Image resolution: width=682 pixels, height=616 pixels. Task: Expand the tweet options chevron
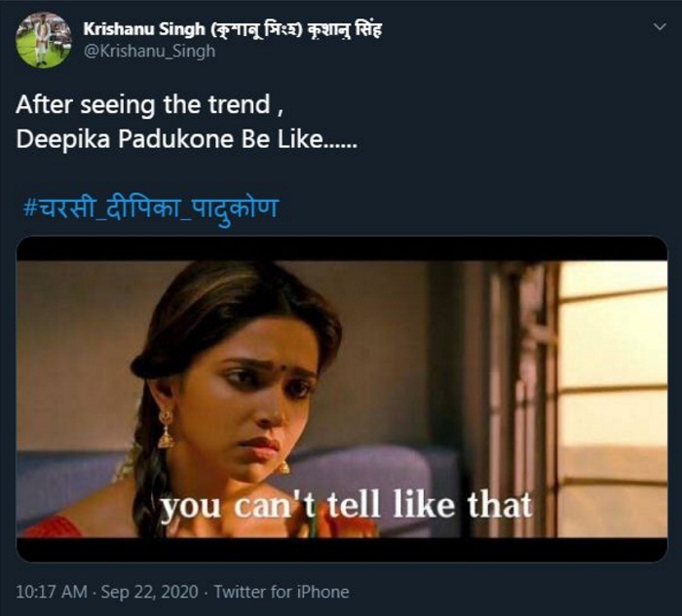(x=662, y=27)
